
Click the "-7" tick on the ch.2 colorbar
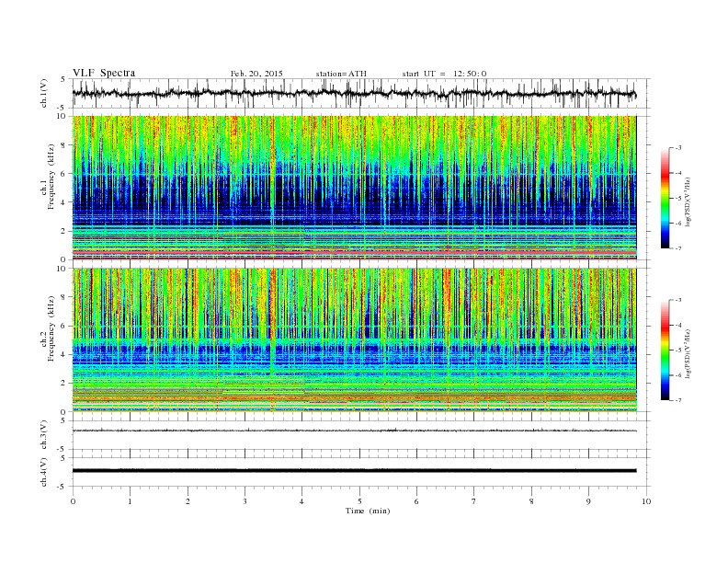[677, 400]
